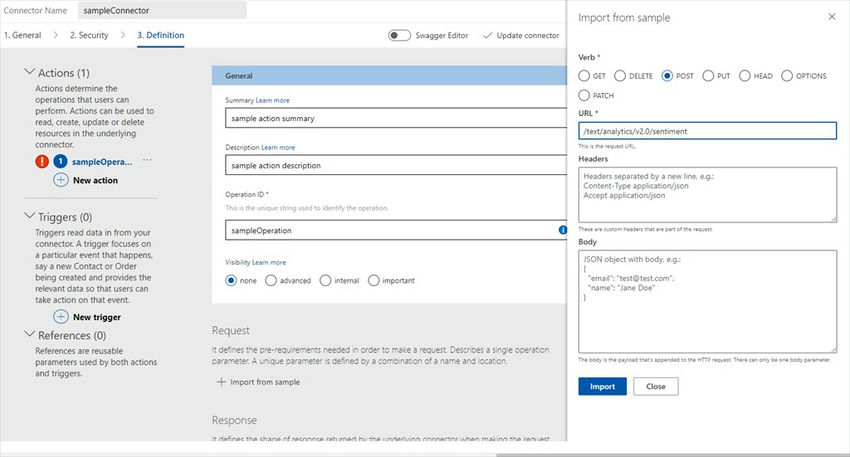Select the GET verb radio button

tap(584, 76)
